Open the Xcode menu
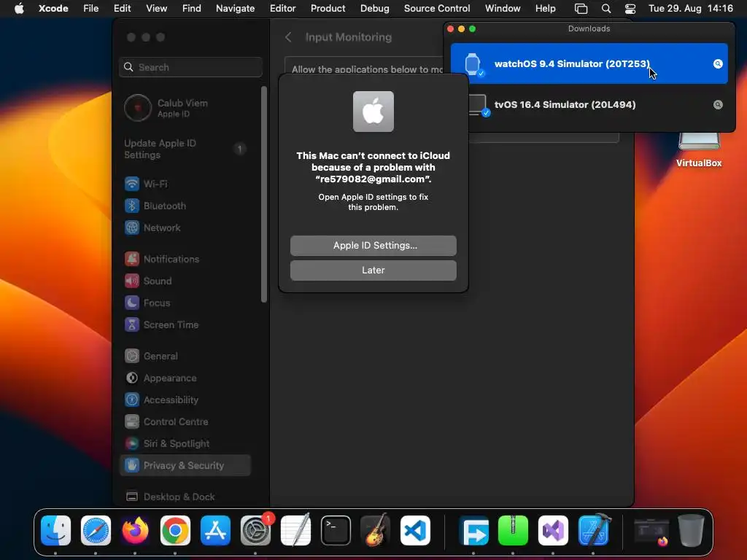Image resolution: width=747 pixels, height=560 pixels. [x=53, y=9]
